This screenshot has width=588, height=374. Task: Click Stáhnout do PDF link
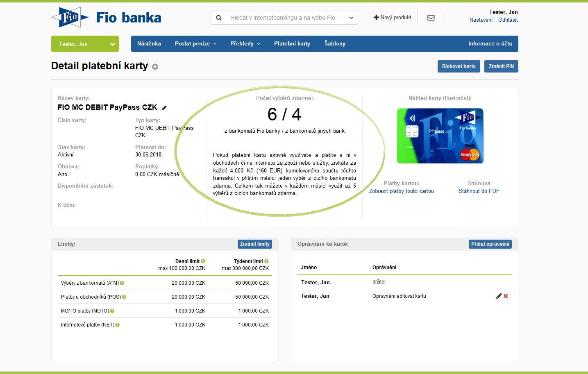click(479, 191)
